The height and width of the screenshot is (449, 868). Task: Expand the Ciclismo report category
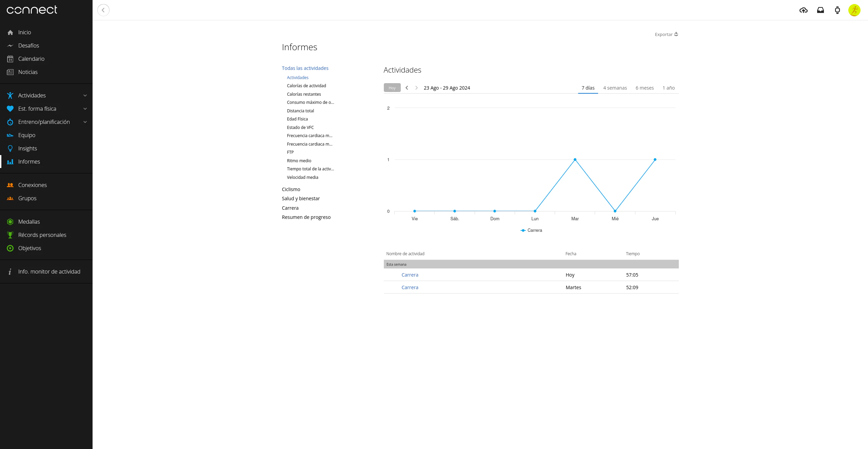pos(291,189)
